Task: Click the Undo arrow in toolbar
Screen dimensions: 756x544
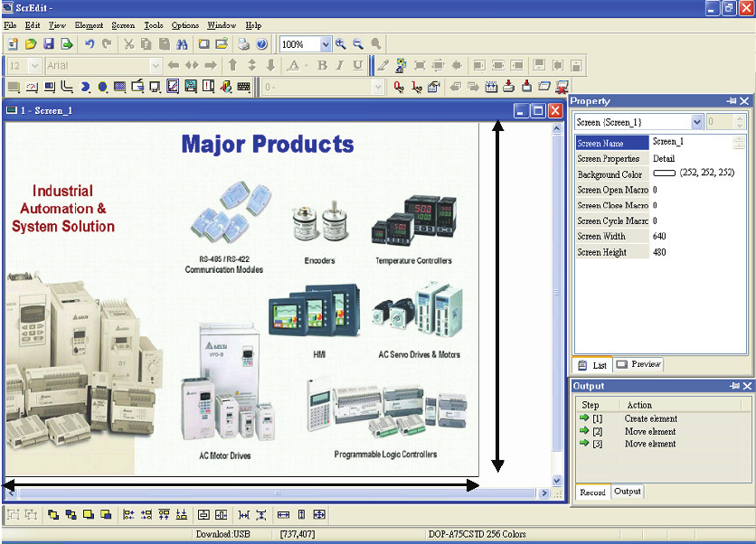Action: pos(89,43)
